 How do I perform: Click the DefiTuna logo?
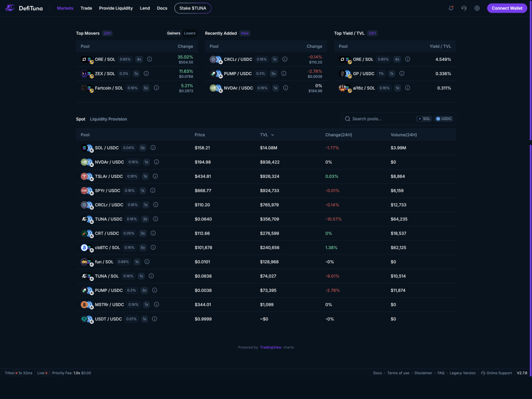pyautogui.click(x=24, y=8)
